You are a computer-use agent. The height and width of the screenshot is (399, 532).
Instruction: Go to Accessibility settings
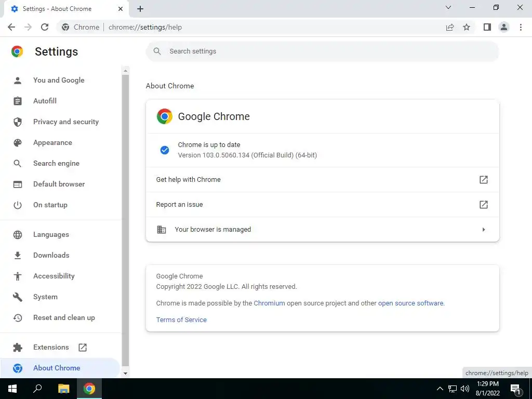(x=54, y=276)
